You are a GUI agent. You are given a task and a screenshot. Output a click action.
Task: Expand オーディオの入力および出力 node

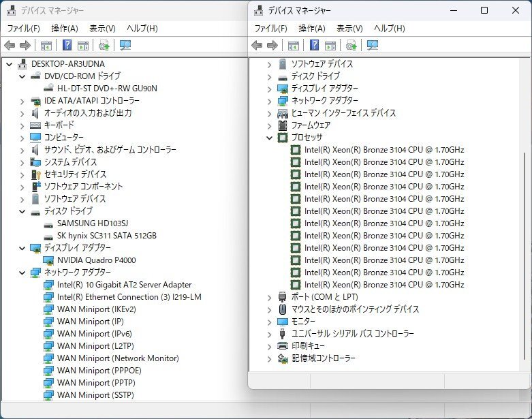coord(22,113)
